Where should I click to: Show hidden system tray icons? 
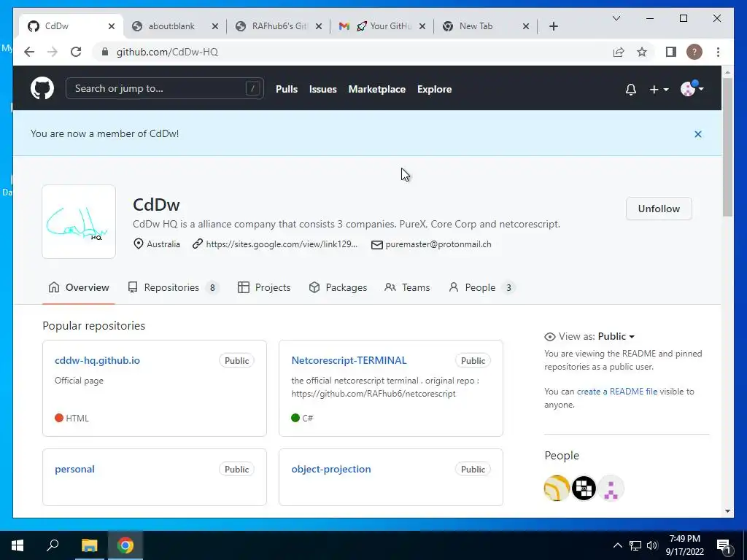pyautogui.click(x=617, y=545)
